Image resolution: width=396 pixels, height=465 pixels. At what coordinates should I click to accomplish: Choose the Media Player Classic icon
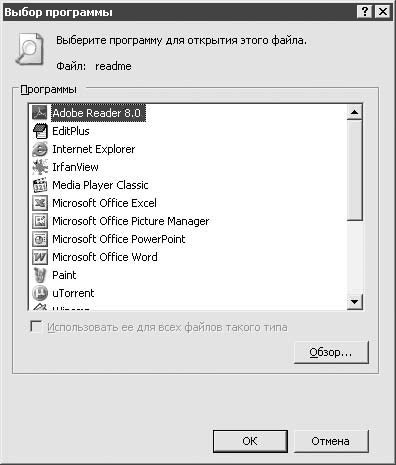[40, 185]
